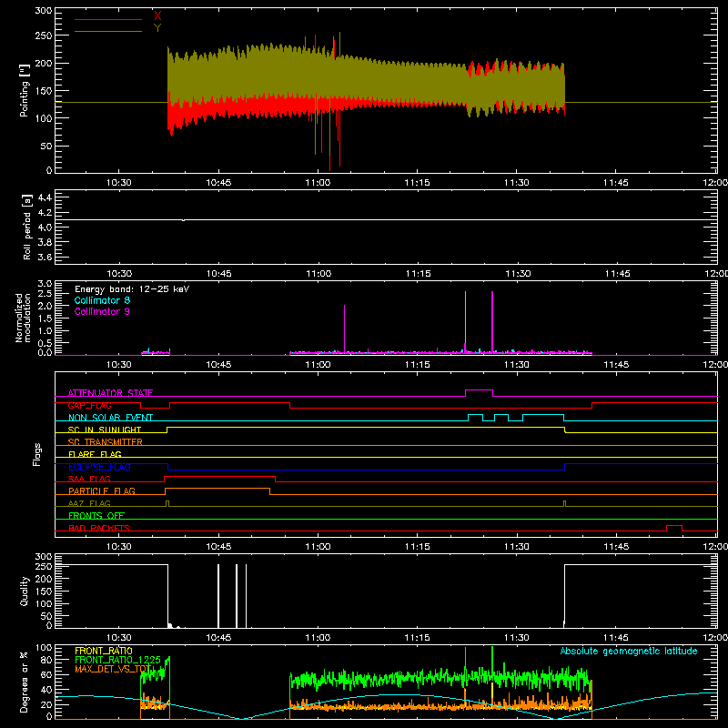Click the orange MAX_DET_VS_TOT legend entry
This screenshot has width=728, height=728.
click(x=113, y=669)
